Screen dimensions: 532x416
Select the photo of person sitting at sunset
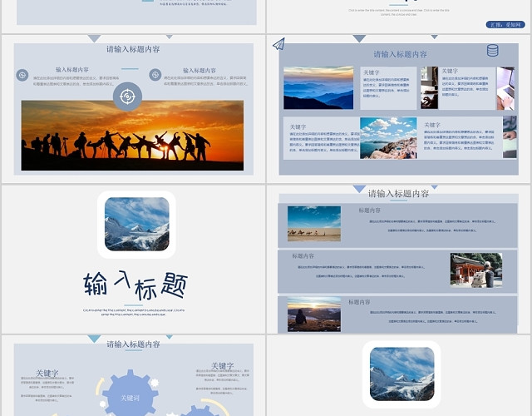314,314
